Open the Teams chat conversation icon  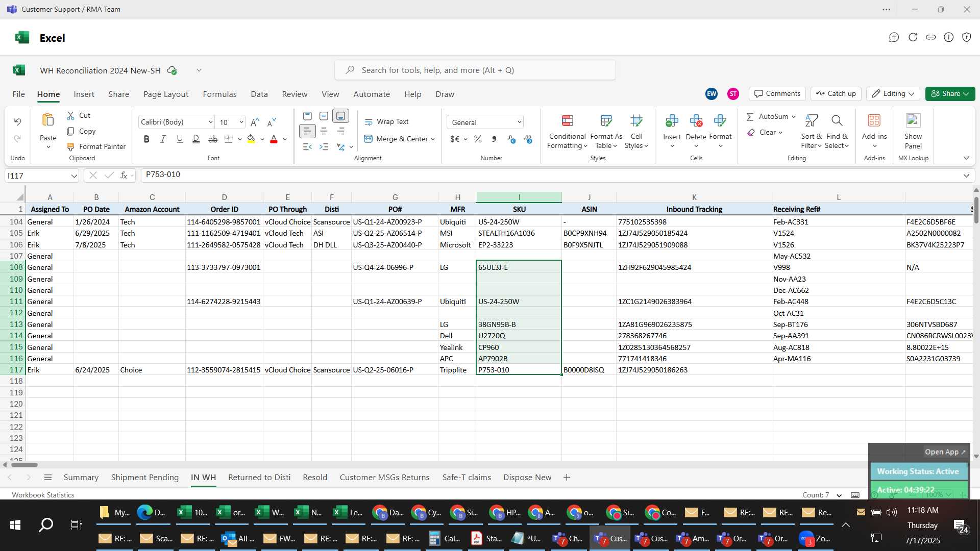coord(894,37)
